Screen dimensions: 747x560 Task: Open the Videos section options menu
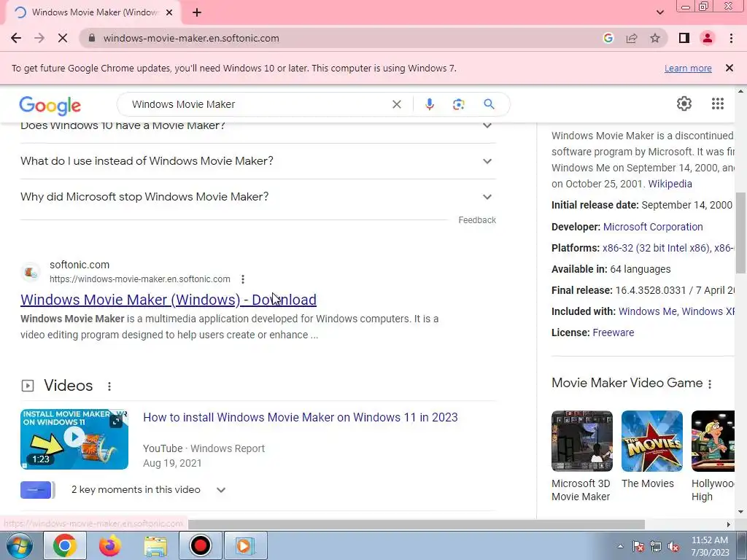(109, 386)
